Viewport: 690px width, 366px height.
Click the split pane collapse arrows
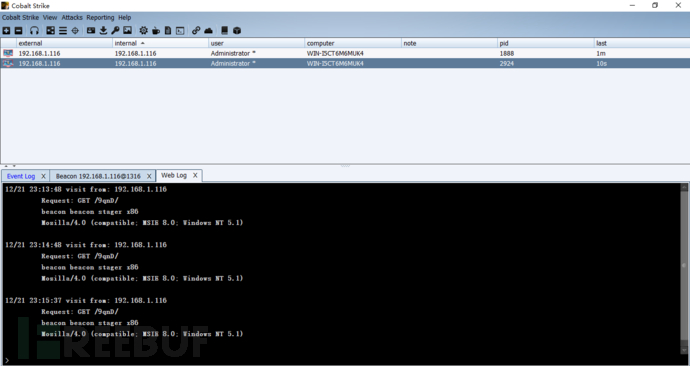point(9,166)
